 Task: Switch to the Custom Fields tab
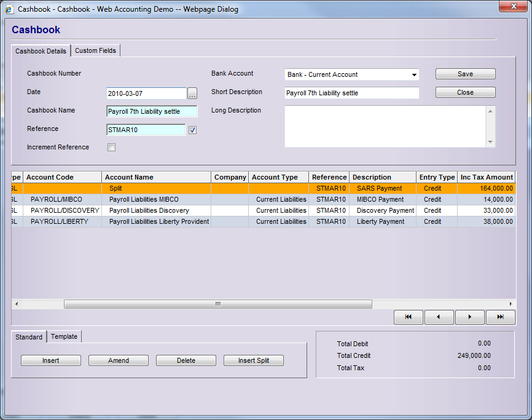click(95, 50)
